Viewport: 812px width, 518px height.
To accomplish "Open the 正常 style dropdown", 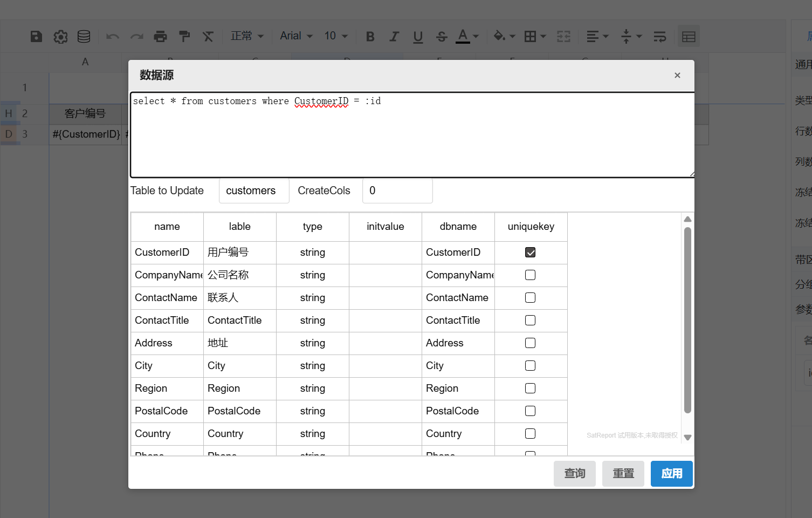I will 247,36.
